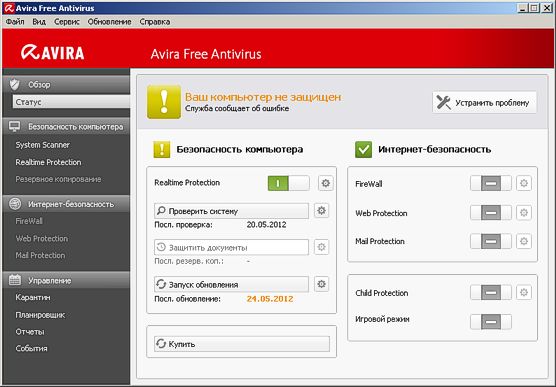
Task: Open Карантин in the sidebar
Action: 33,297
